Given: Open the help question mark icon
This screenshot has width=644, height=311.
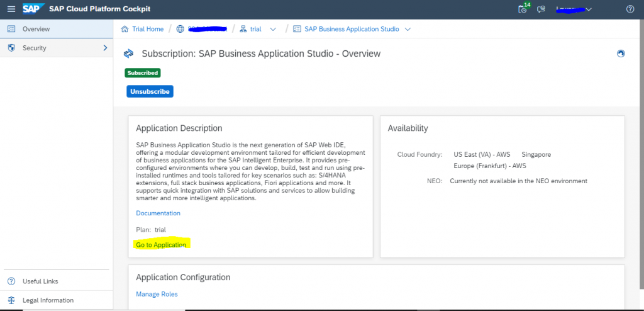Looking at the screenshot, I should pyautogui.click(x=630, y=9).
